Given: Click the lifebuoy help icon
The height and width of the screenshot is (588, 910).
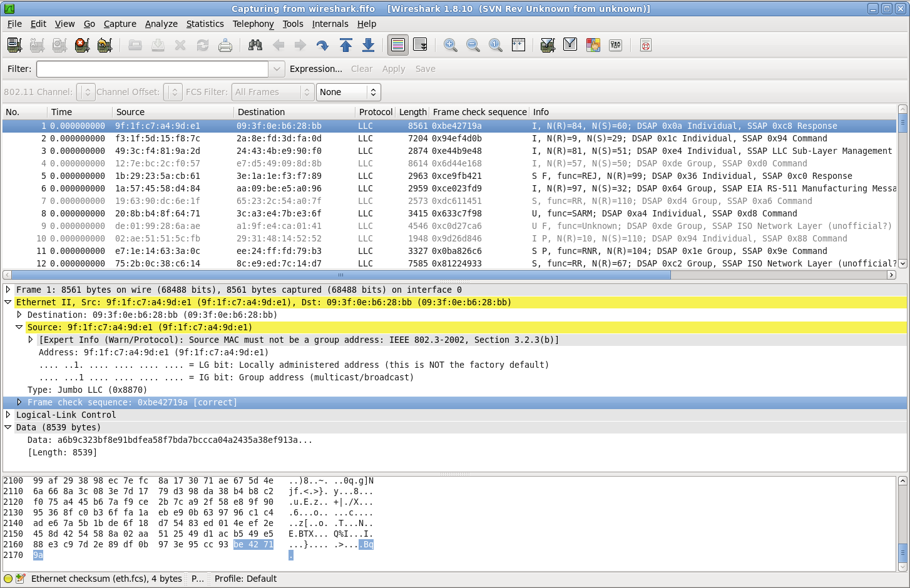Looking at the screenshot, I should 646,45.
